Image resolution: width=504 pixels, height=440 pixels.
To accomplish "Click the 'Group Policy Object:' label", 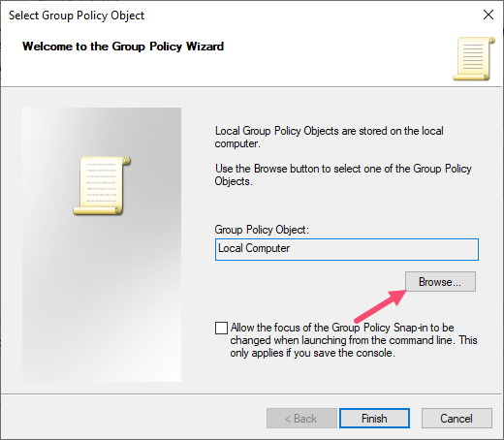I will point(262,230).
